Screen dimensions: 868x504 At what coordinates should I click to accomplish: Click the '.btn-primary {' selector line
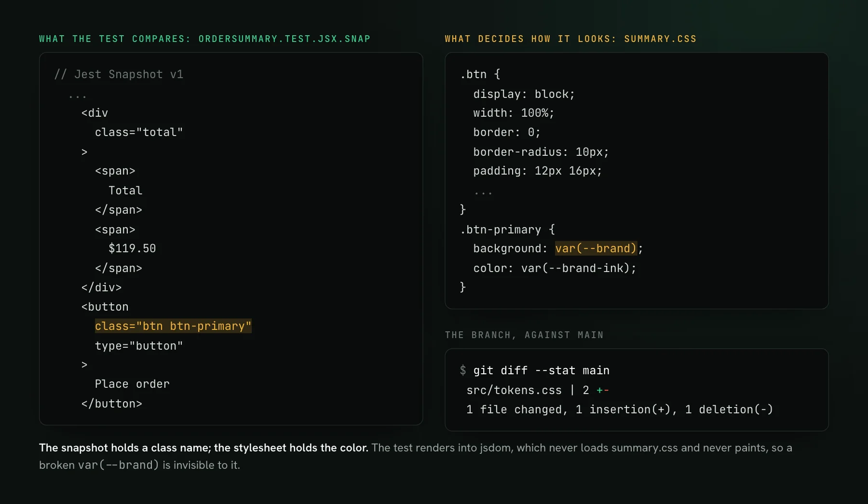[507, 230]
